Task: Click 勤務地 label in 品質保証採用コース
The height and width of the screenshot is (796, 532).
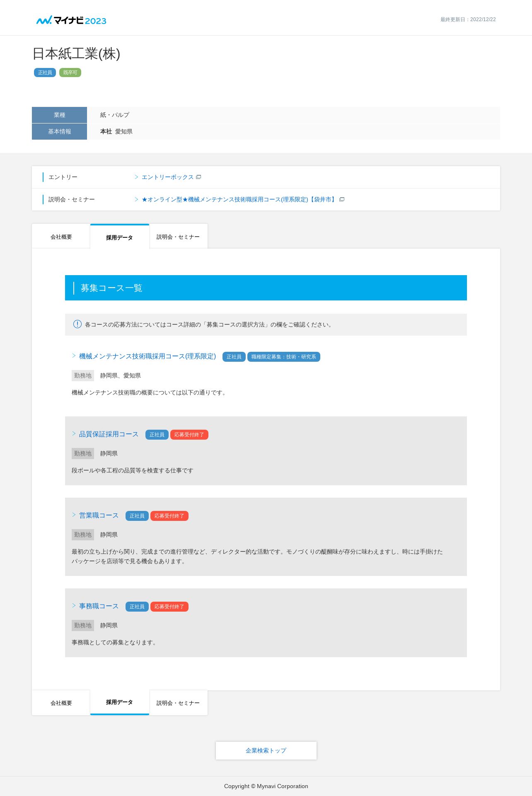Action: (83, 453)
